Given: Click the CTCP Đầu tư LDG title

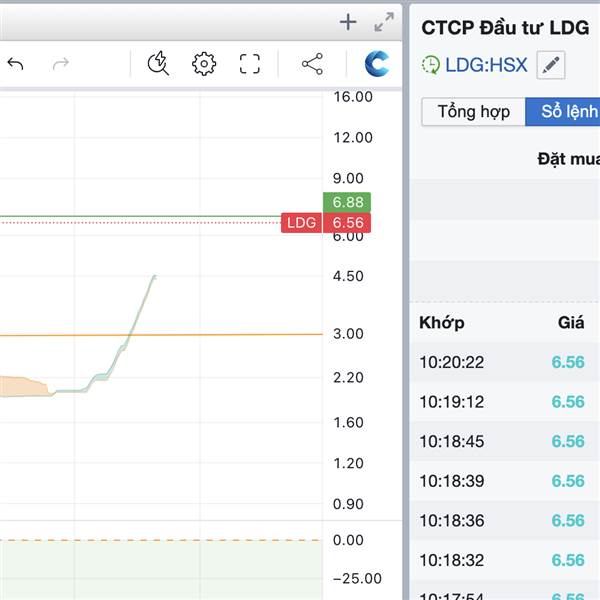Looking at the screenshot, I should click(x=505, y=28).
